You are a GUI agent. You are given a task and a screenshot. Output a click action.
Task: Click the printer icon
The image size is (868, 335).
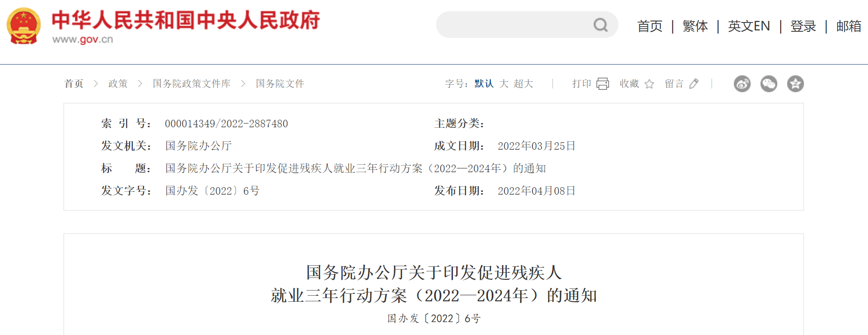tap(603, 84)
